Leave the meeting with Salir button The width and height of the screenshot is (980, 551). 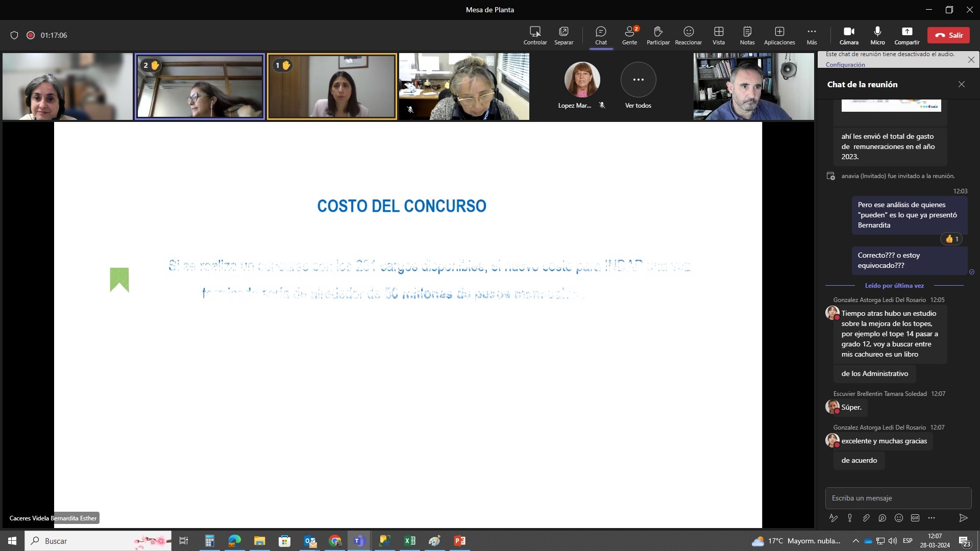(x=948, y=35)
